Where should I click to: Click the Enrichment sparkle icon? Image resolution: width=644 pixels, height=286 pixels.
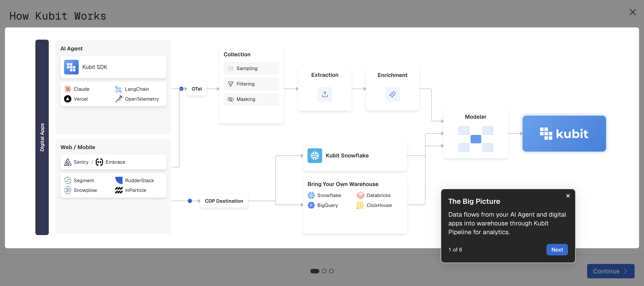tap(393, 94)
